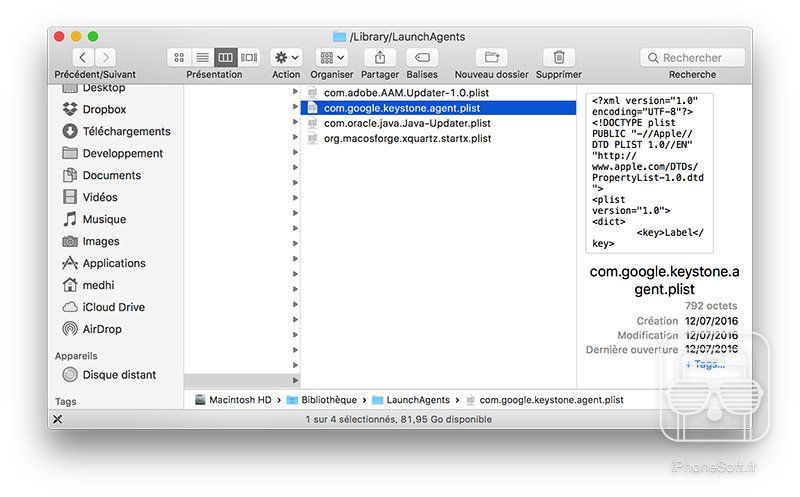Click the XML preview thumbnail
This screenshot has height=497, width=800.
(649, 172)
